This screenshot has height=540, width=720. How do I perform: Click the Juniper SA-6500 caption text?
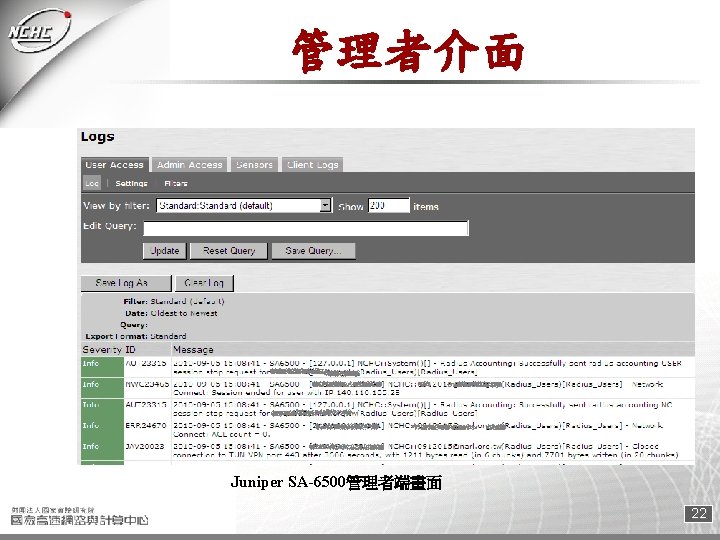336,482
